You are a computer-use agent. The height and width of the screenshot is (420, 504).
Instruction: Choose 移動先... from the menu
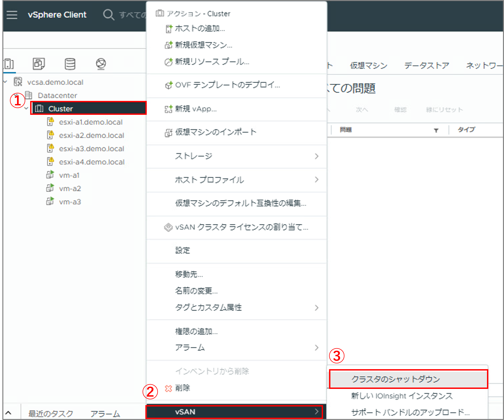click(189, 274)
